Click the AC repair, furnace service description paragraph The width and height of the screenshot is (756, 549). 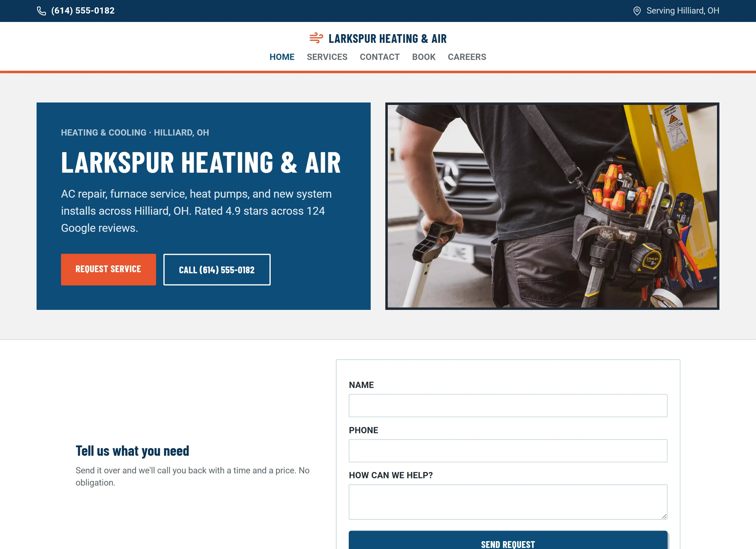point(196,211)
